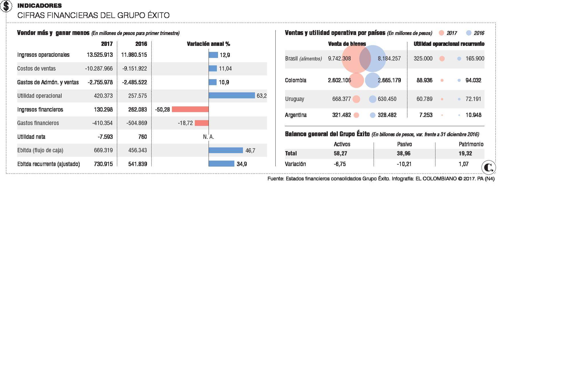
Task: Click the INDICADORES heading
Action: click(x=40, y=5)
